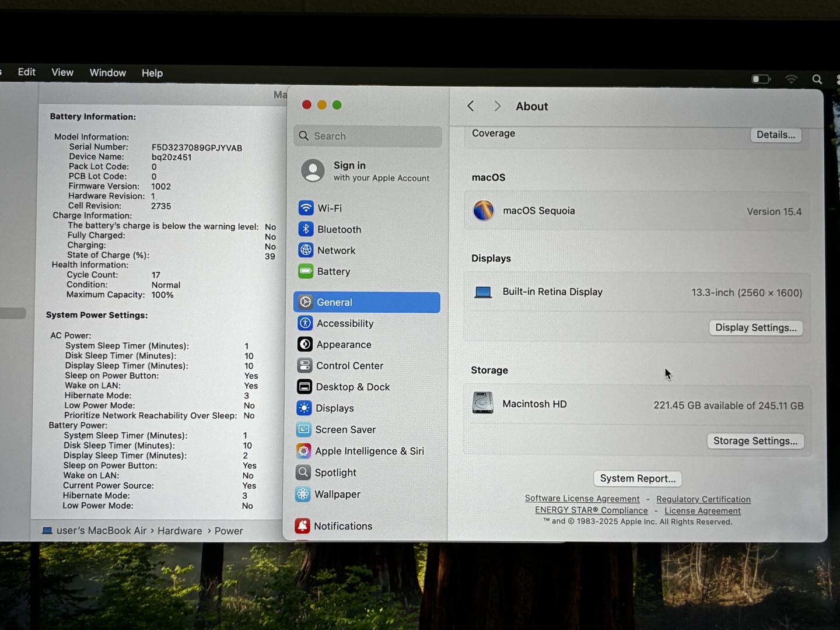Open Battery settings from sidebar
The width and height of the screenshot is (840, 630).
click(333, 271)
